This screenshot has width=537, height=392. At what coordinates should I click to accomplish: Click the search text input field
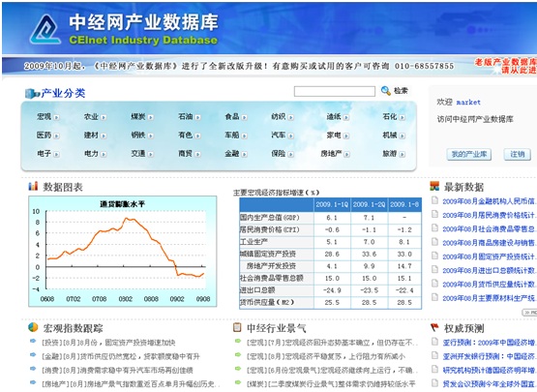[x=334, y=91]
